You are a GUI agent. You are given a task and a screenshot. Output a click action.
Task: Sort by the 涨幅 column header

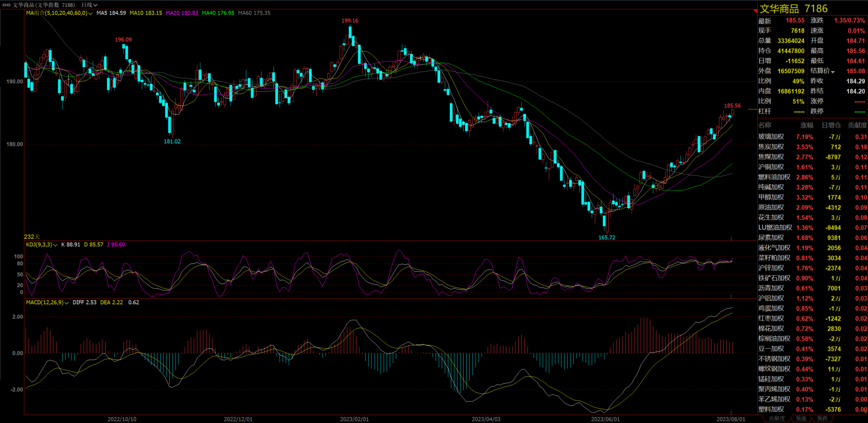point(806,125)
